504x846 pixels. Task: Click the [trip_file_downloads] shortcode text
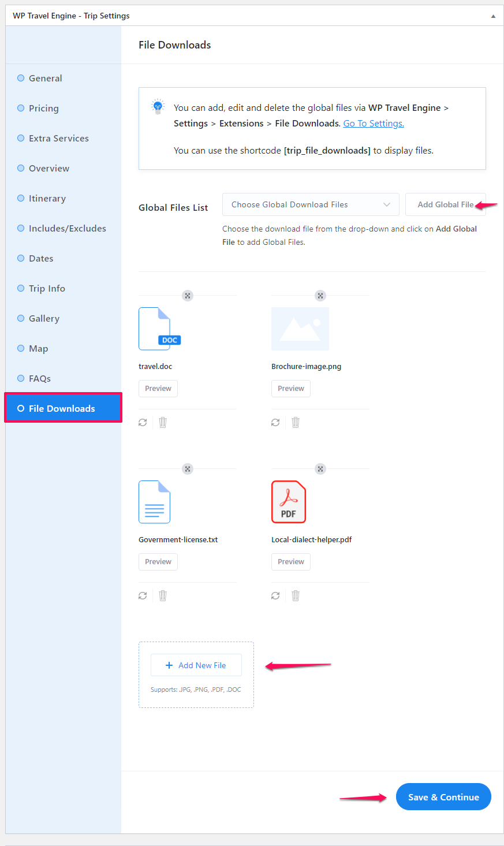pos(327,151)
